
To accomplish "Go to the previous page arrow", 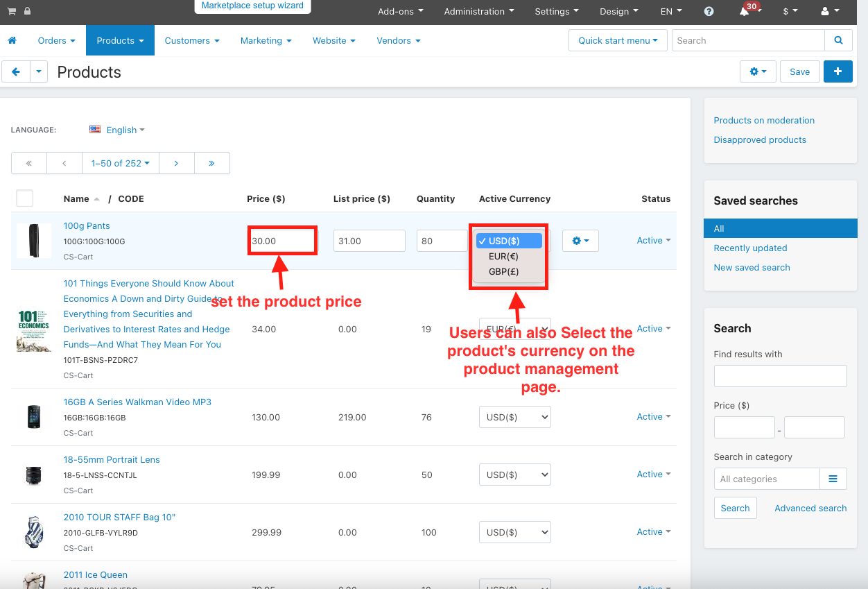I will pyautogui.click(x=64, y=163).
